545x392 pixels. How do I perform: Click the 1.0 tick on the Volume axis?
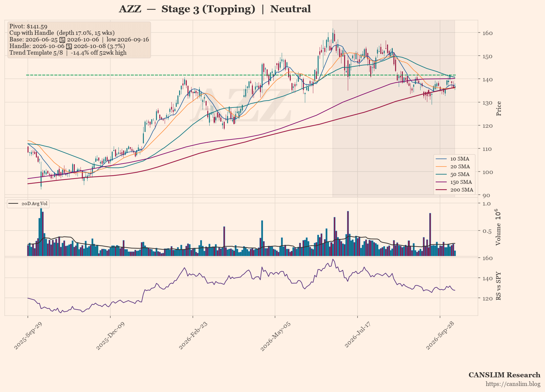pyautogui.click(x=487, y=204)
